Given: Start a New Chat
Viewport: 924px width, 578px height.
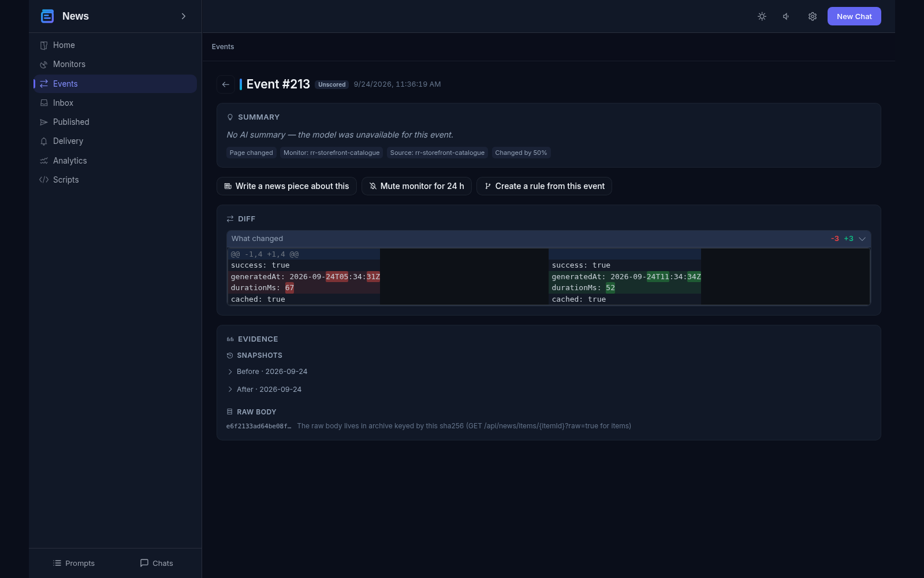Looking at the screenshot, I should [x=854, y=16].
